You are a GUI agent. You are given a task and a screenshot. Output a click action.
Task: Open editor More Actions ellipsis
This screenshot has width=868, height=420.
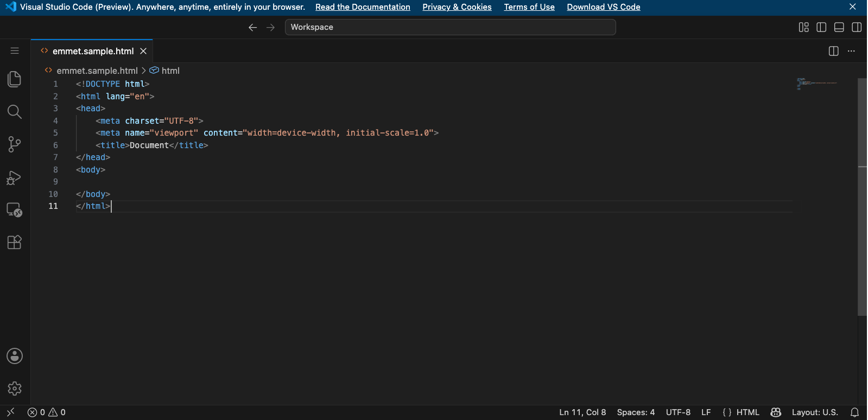(851, 51)
